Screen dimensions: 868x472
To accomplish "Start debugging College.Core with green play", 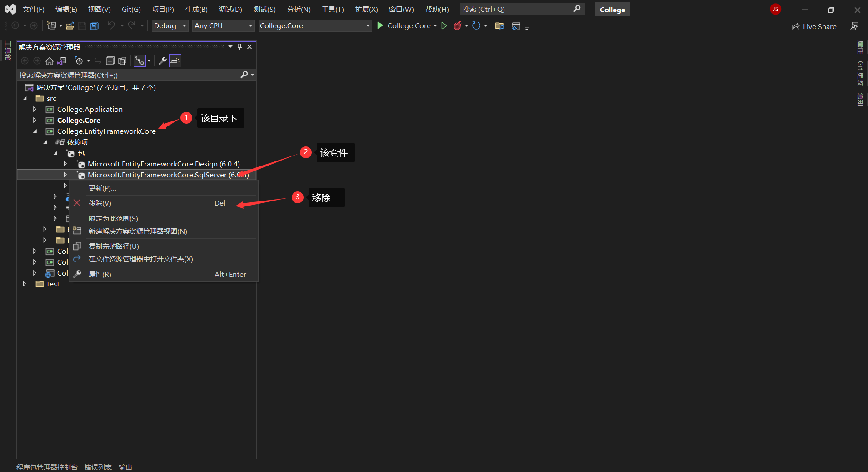I will [x=380, y=25].
